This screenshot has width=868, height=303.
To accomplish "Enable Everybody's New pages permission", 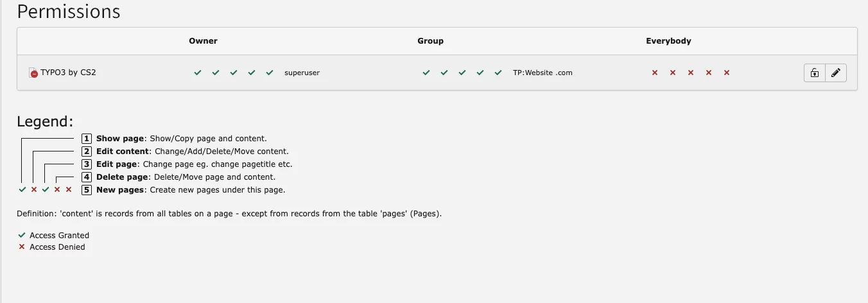I will 727,73.
